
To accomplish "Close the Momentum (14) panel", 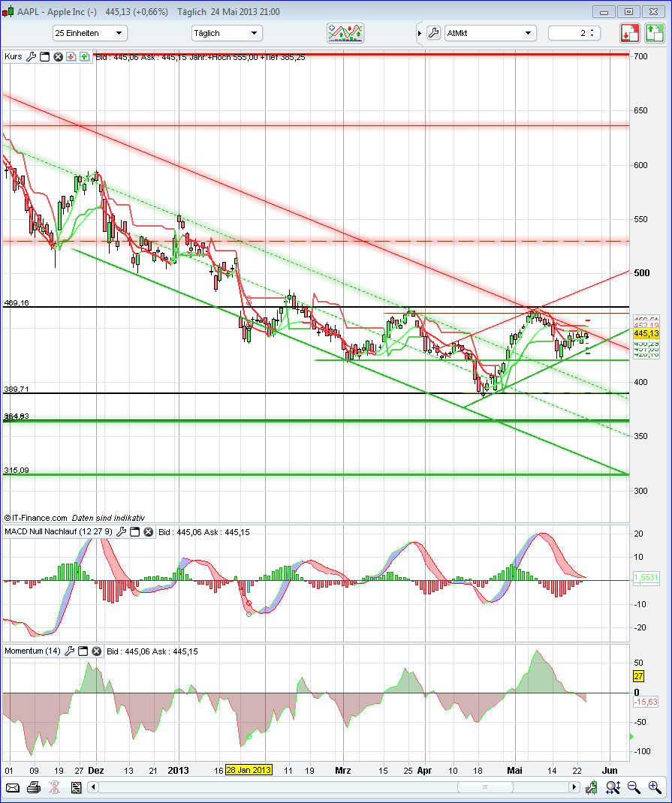I will click(96, 651).
